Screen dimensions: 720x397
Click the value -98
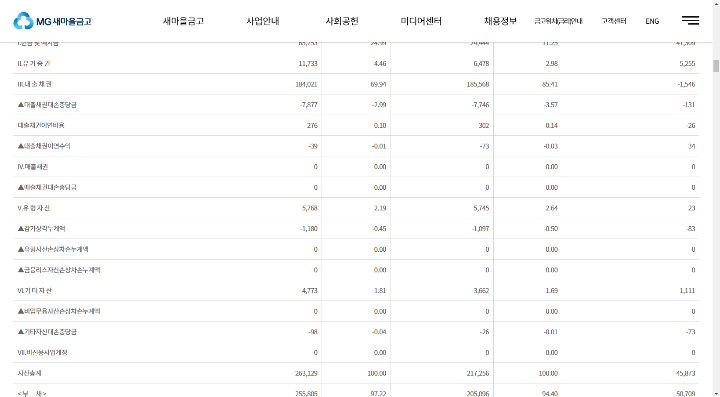point(313,332)
